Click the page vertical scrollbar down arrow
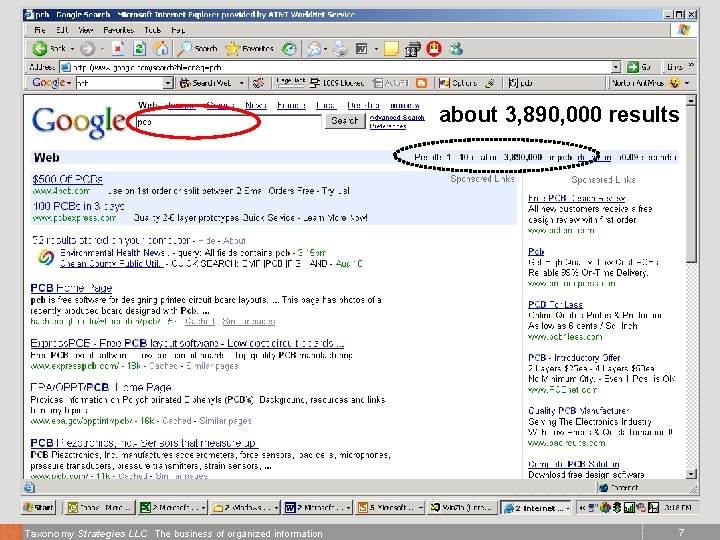This screenshot has width=720, height=540. pyautogui.click(x=691, y=473)
